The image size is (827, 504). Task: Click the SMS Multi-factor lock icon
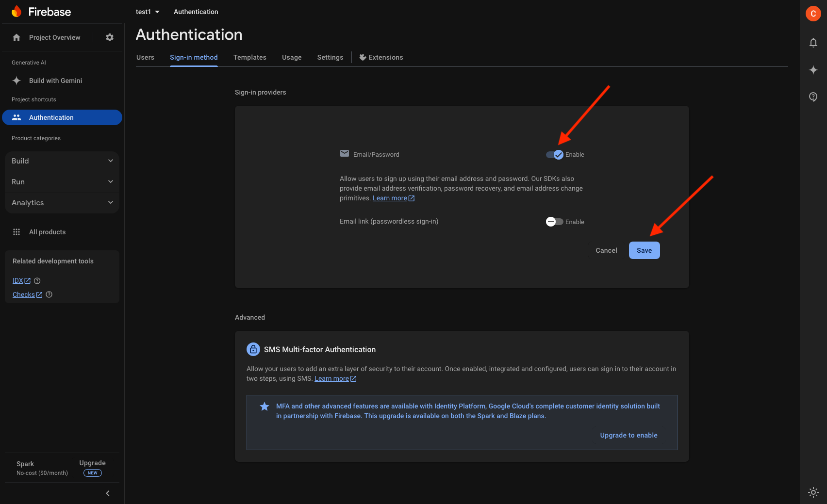(253, 349)
